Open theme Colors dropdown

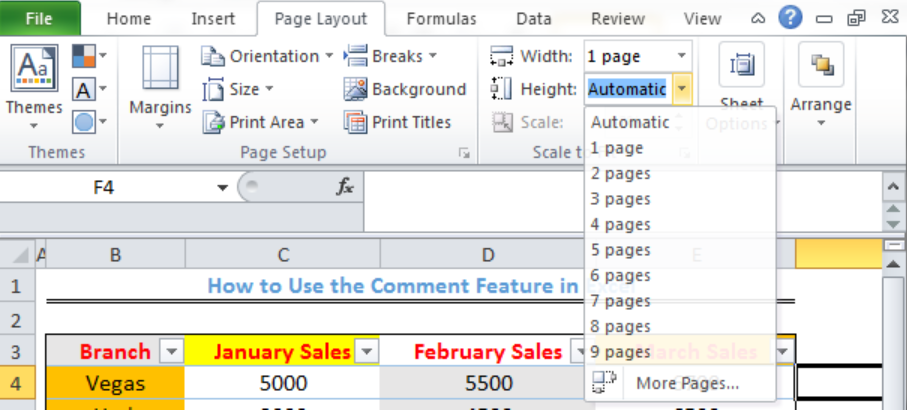pyautogui.click(x=89, y=57)
